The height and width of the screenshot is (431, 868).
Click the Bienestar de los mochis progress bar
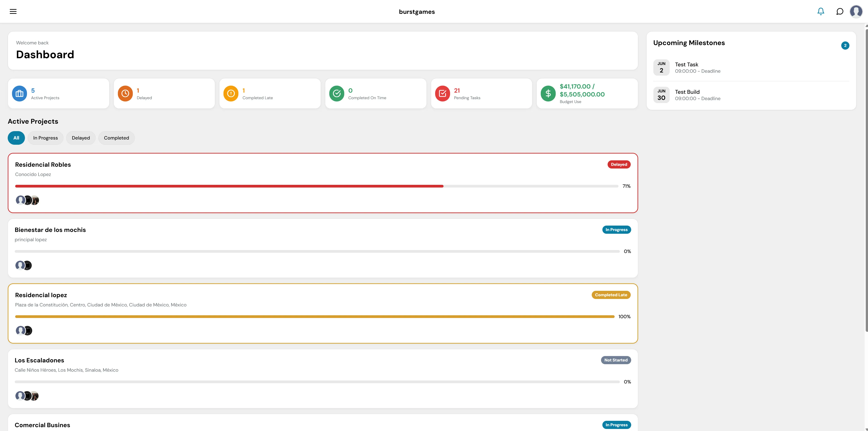coord(317,252)
